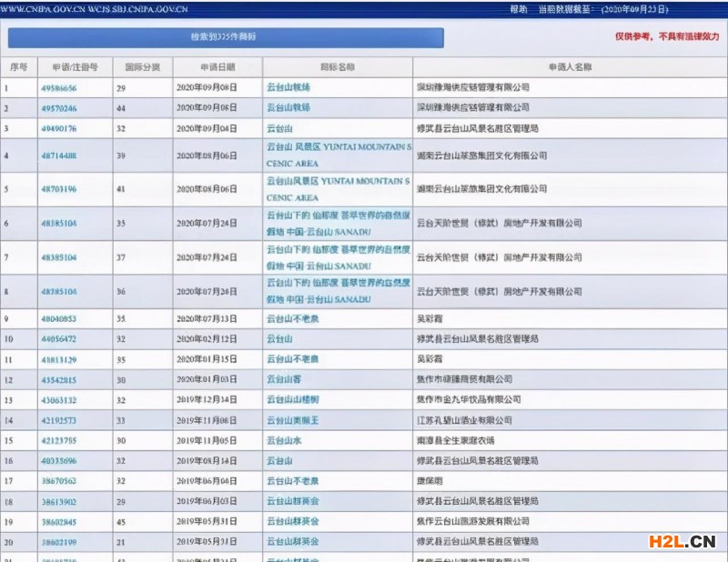This screenshot has width=728, height=562.
Task: Open application number in row 19
Action: [59, 522]
